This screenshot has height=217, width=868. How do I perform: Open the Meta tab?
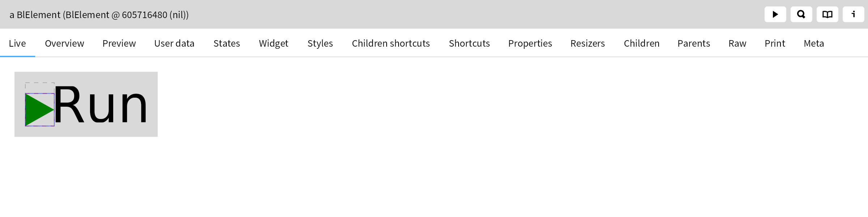[x=814, y=43]
